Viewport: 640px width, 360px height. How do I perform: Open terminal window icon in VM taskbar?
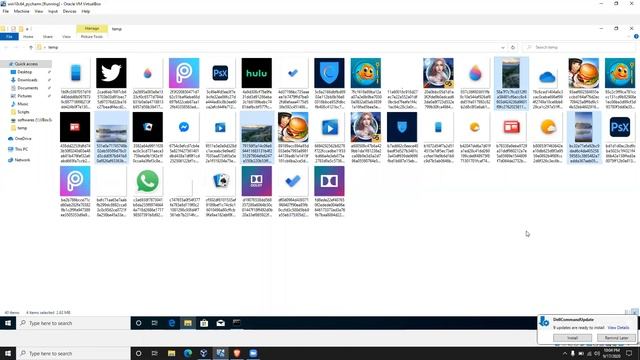coord(236,323)
